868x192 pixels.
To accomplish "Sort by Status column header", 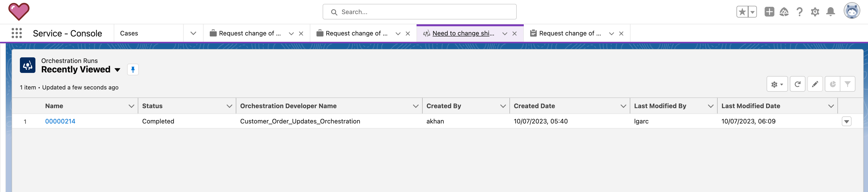I will (152, 106).
